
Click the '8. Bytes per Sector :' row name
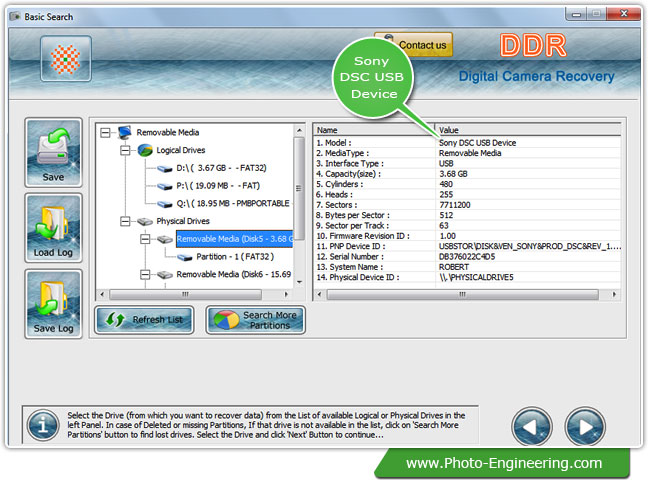pyautogui.click(x=353, y=215)
